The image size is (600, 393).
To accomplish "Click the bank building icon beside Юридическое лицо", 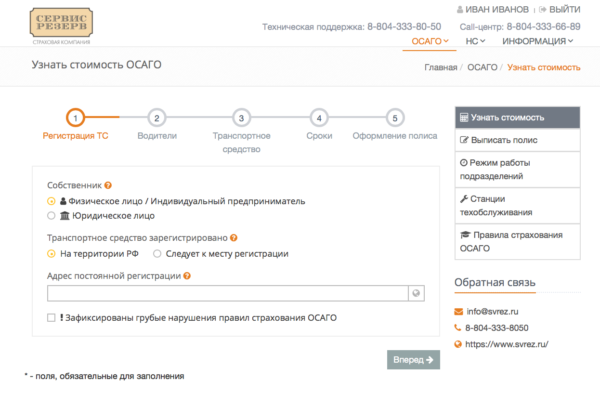I will pyautogui.click(x=65, y=216).
